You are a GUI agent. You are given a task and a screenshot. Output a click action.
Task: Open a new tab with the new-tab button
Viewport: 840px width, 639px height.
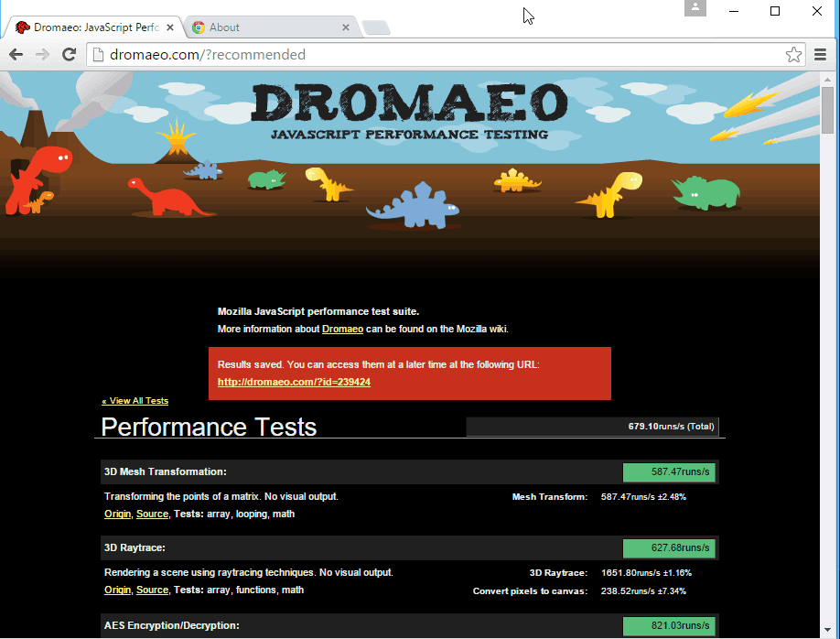[376, 27]
